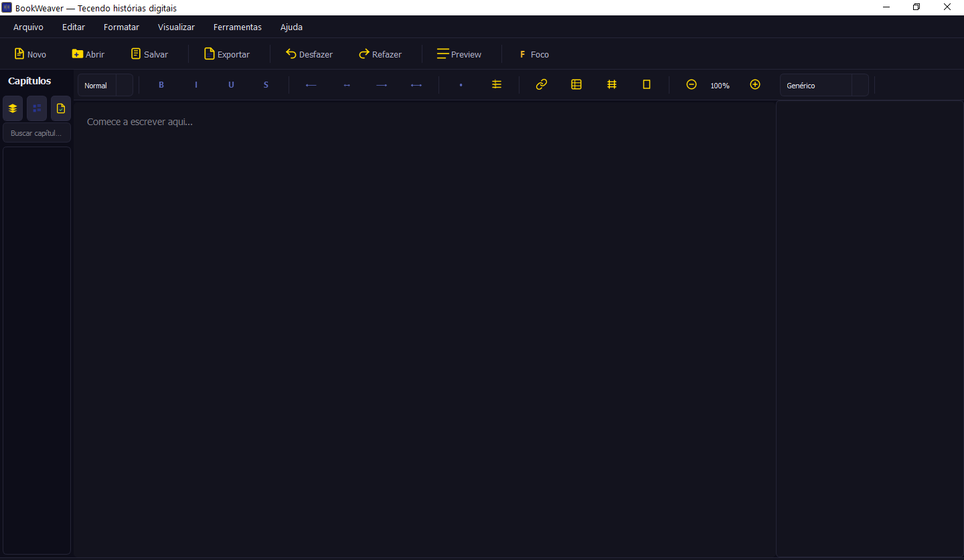Click the 100% zoom level label

pos(720,86)
